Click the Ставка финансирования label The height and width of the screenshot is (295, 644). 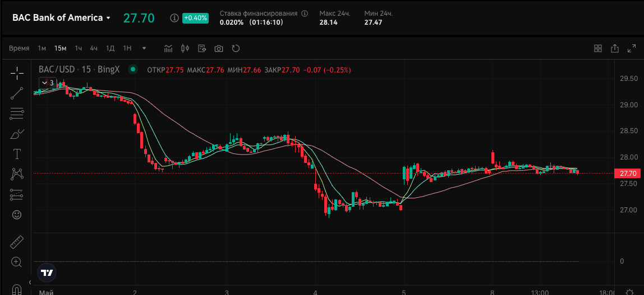(x=259, y=13)
